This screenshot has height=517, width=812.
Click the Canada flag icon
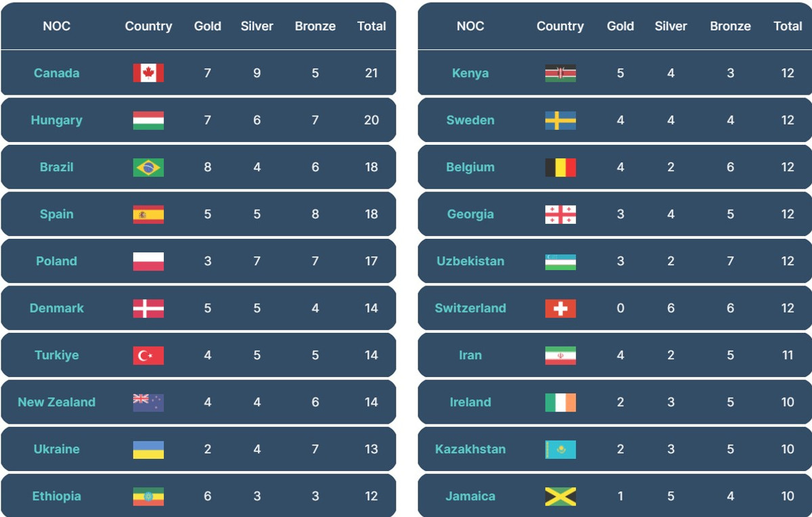[x=148, y=73]
